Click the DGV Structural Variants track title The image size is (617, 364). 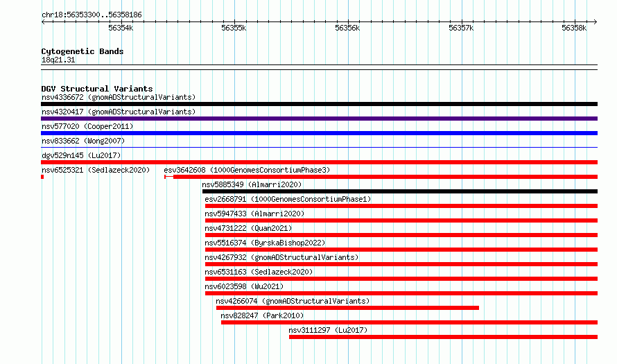[97, 89]
